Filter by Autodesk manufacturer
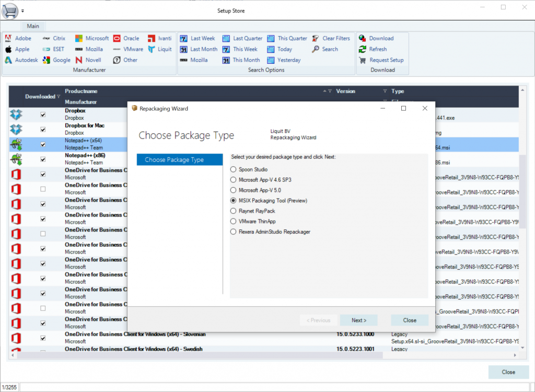This screenshot has width=535, height=392. pos(21,60)
